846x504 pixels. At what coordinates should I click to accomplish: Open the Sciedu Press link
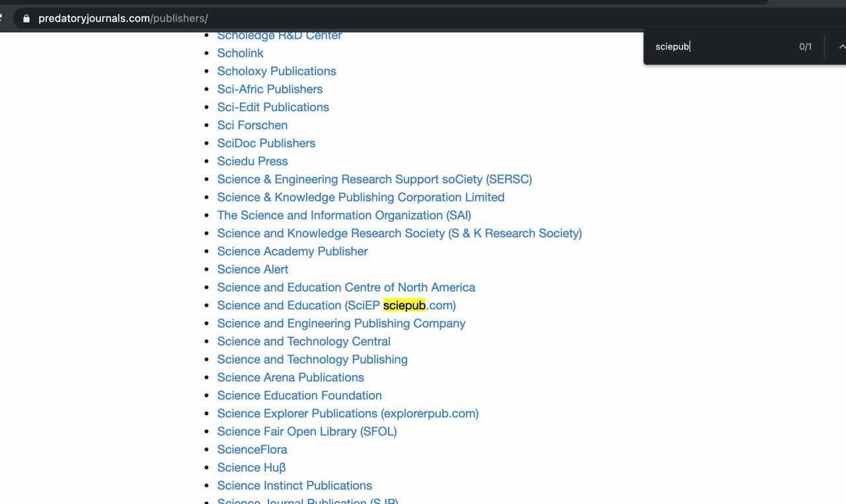click(x=252, y=161)
